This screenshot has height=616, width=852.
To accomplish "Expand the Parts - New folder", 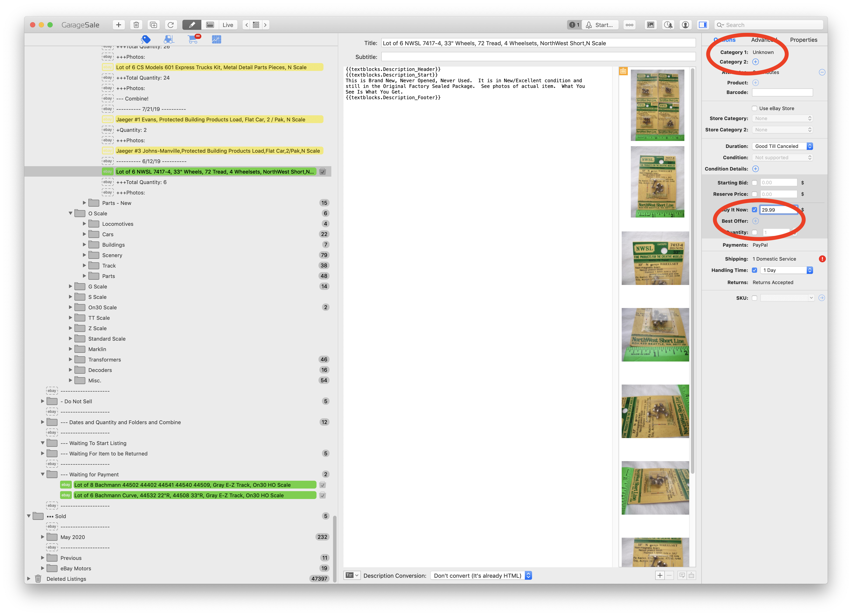I will [x=84, y=203].
